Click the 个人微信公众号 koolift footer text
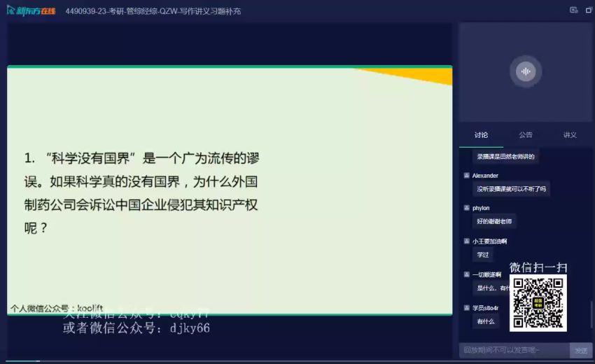Viewport: 595px width, 364px height. [x=57, y=308]
